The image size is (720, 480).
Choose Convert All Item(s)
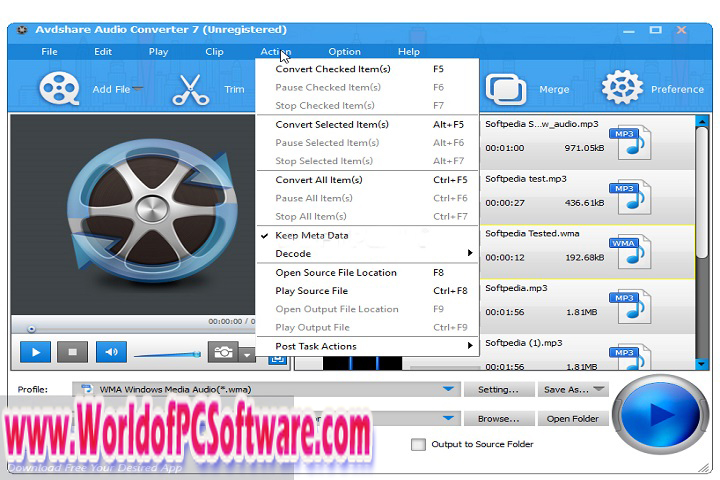coord(367,180)
